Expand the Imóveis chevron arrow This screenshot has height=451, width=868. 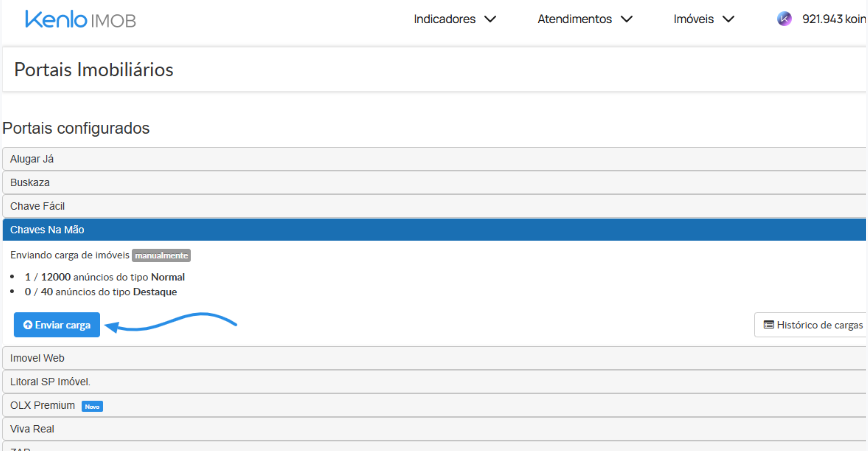[728, 19]
